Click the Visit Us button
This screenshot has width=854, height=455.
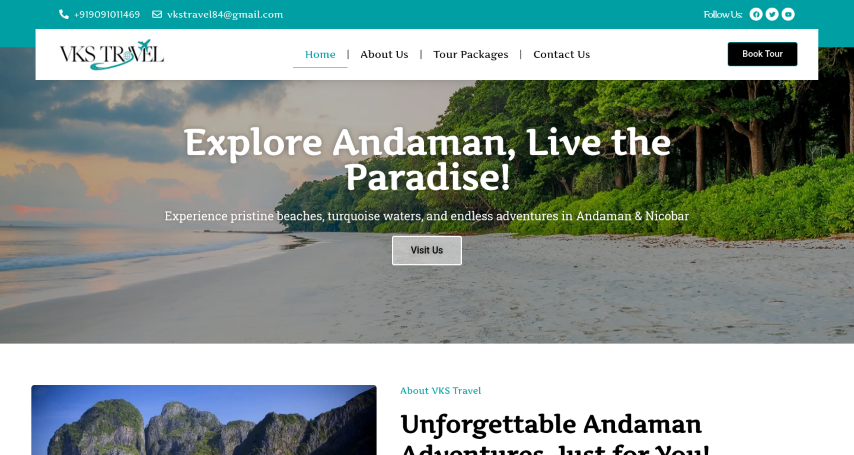click(x=427, y=250)
